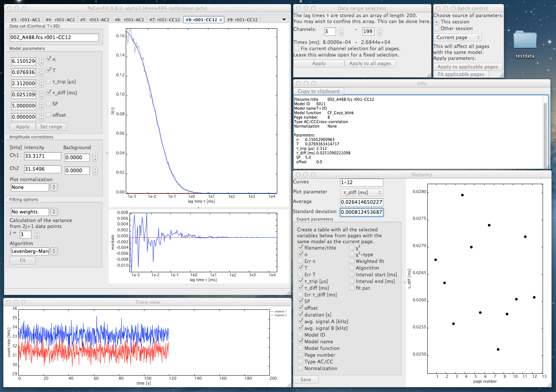Click the SP value stepper
This screenshot has width=556, height=392.
(x=41, y=106)
